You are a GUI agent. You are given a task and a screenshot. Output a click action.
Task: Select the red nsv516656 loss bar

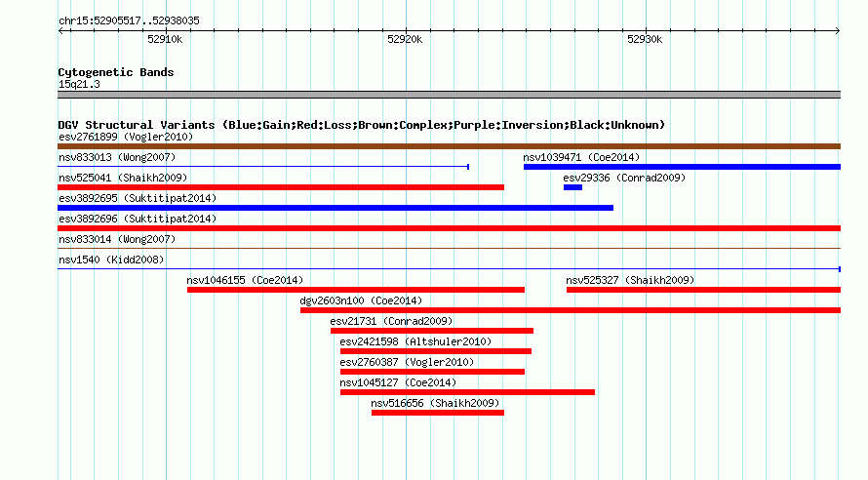pyautogui.click(x=438, y=413)
